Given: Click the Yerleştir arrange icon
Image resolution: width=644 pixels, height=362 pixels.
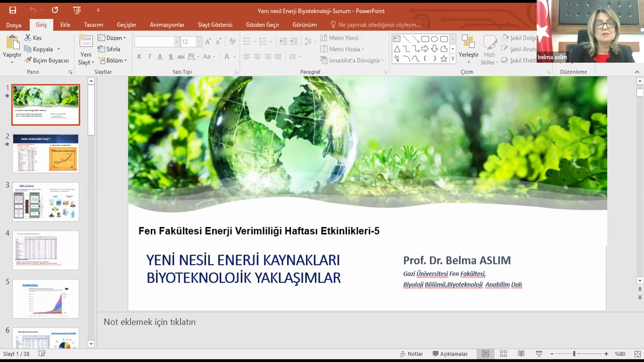Looking at the screenshot, I should [468, 42].
